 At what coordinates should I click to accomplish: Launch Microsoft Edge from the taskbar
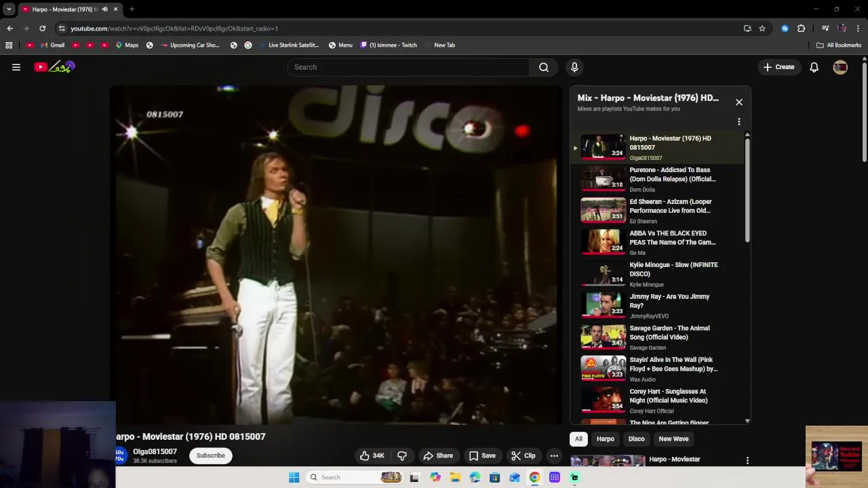tap(475, 477)
